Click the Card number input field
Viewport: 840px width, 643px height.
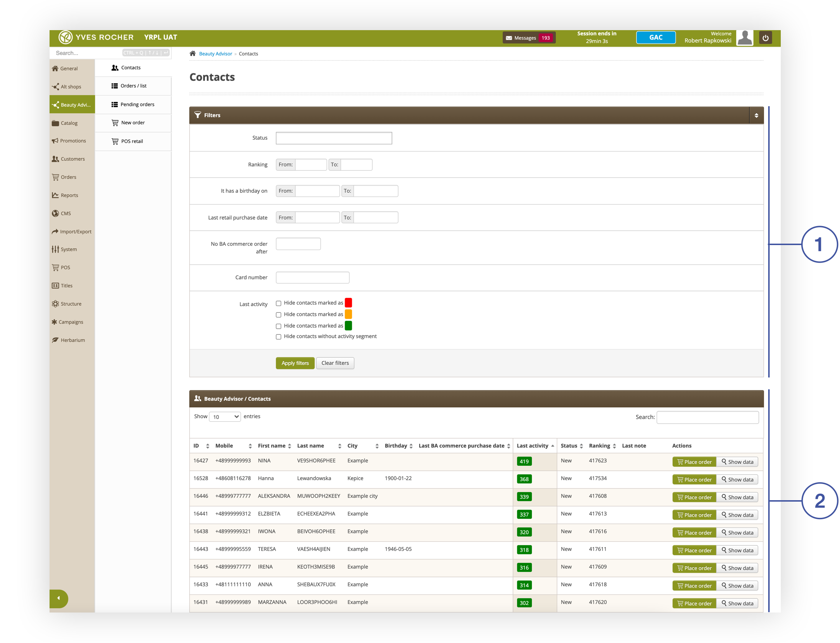tap(313, 278)
